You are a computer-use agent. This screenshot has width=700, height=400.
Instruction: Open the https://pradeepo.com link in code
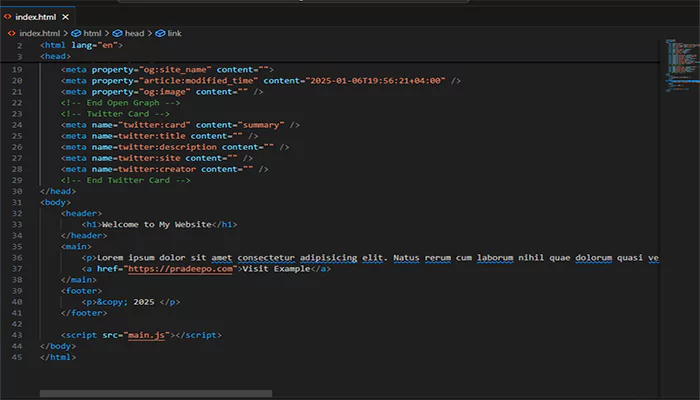click(x=180, y=269)
